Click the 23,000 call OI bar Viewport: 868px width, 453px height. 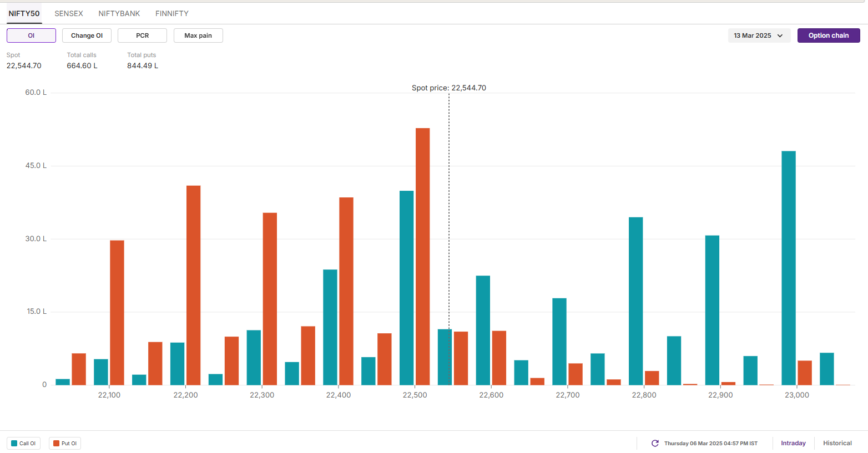pyautogui.click(x=789, y=268)
